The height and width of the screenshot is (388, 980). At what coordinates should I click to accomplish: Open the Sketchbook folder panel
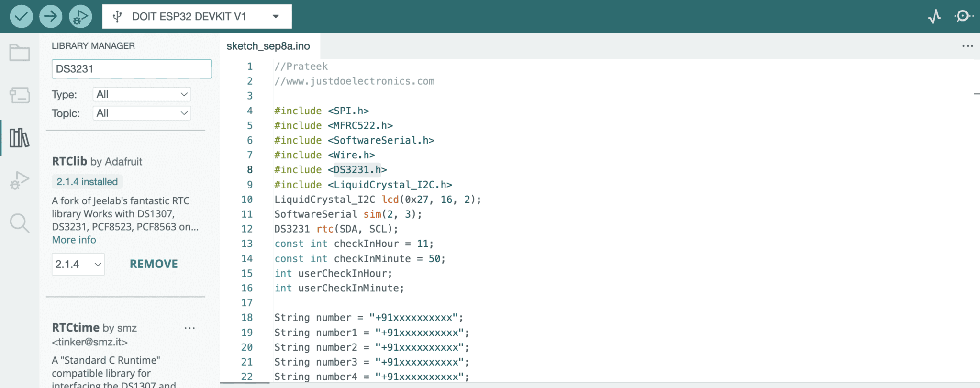point(20,53)
